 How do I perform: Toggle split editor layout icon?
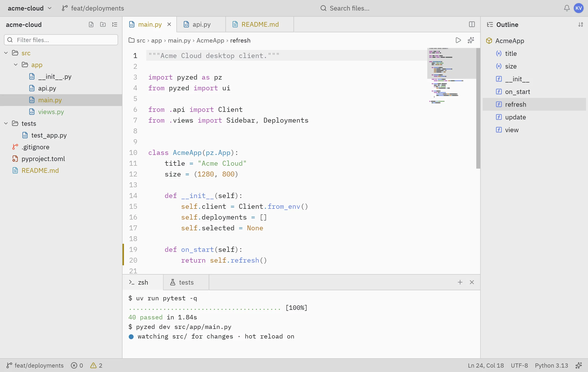click(x=472, y=24)
